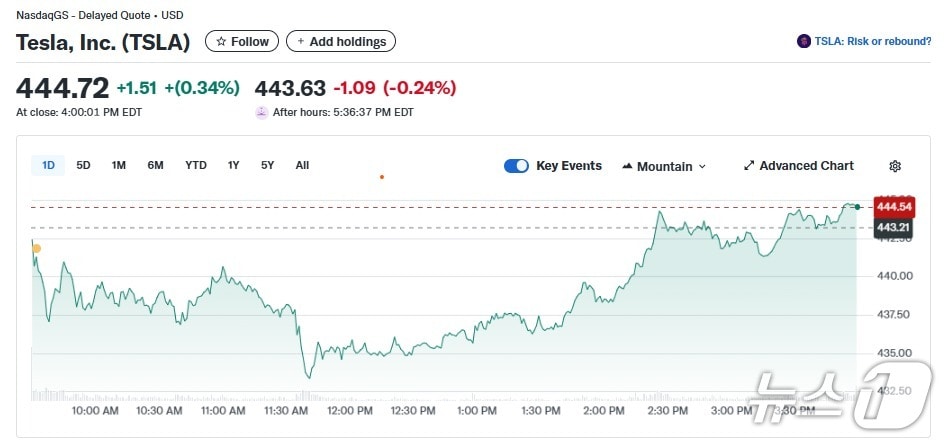946x443 pixels.
Task: Click the green end-of-line chart point
Action: 857,206
